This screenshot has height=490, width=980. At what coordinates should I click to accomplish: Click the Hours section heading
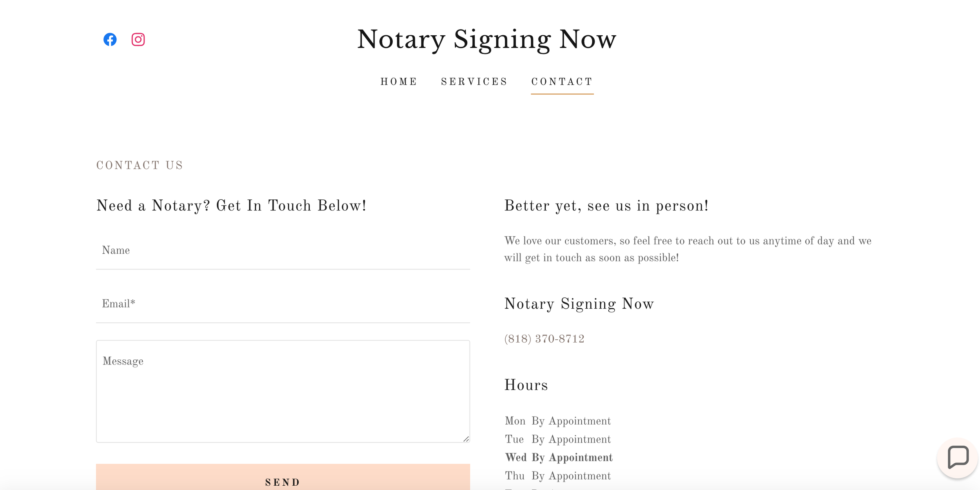click(526, 385)
